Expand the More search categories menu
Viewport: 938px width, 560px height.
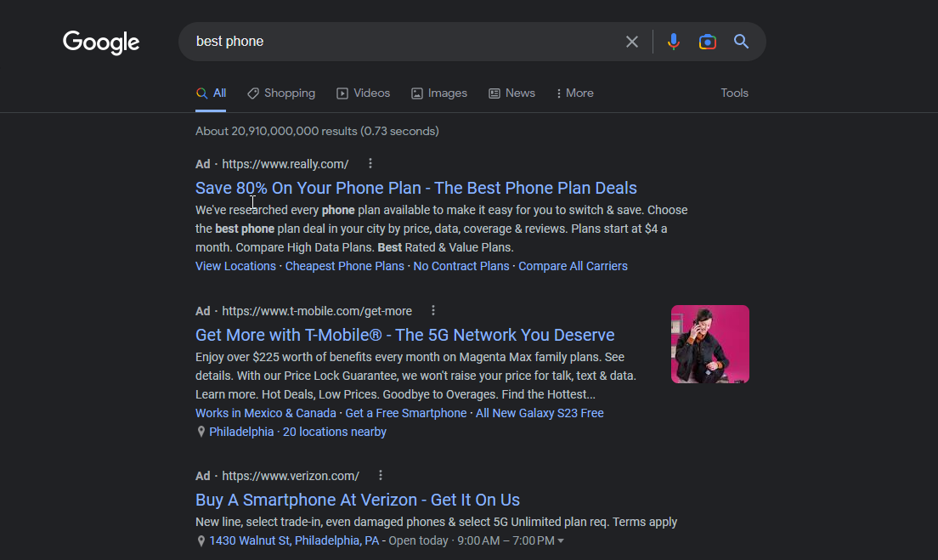coord(575,93)
